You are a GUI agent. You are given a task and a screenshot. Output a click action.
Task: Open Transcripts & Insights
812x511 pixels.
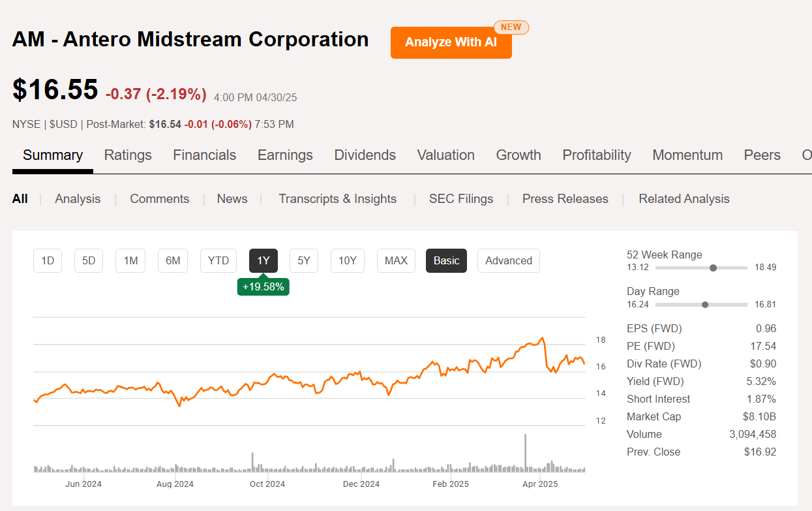click(x=337, y=198)
